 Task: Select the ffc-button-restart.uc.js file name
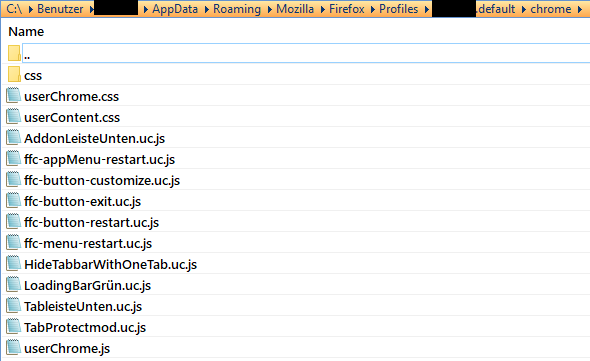pos(91,222)
